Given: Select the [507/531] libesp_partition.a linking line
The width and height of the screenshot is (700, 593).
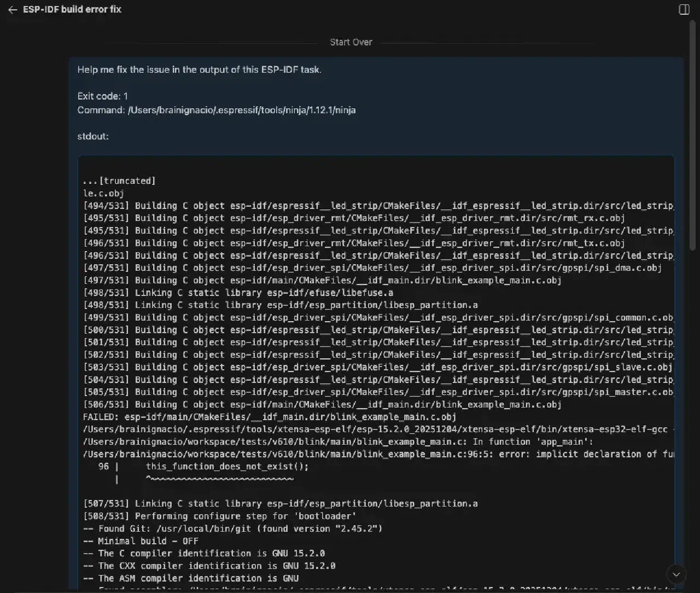Looking at the screenshot, I should click(x=281, y=504).
